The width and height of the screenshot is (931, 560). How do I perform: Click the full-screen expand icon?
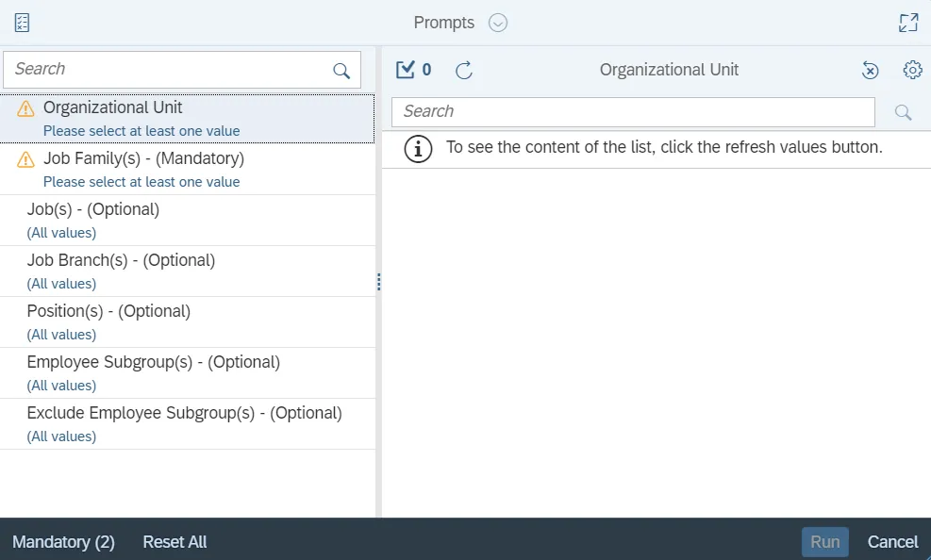click(x=908, y=23)
